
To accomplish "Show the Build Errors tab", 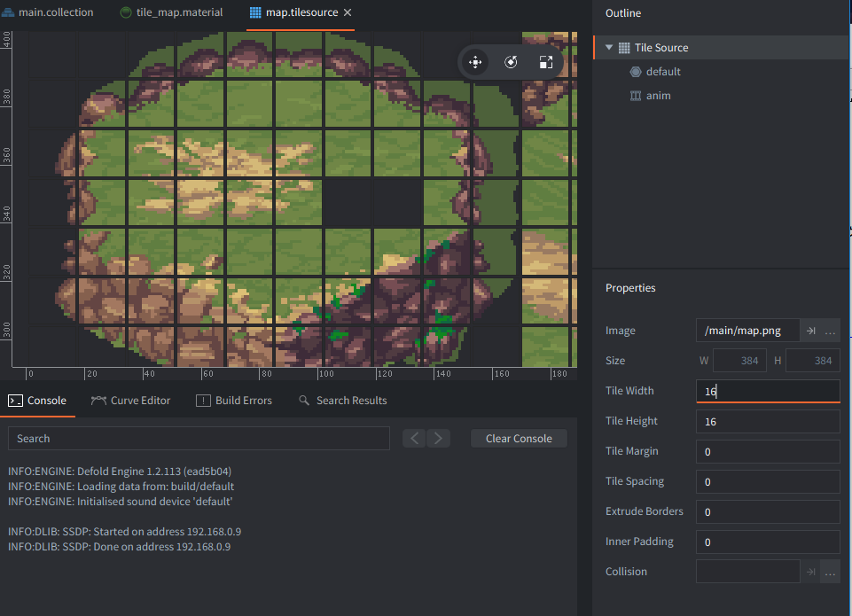I will tap(234, 401).
